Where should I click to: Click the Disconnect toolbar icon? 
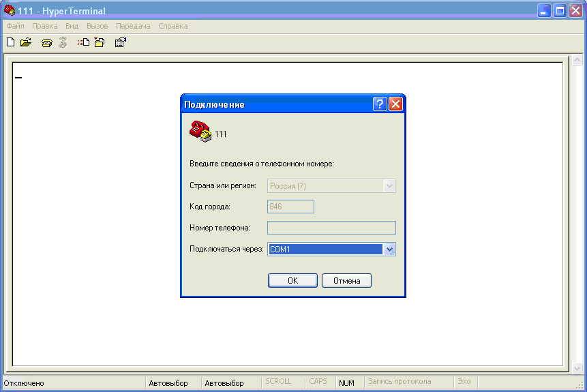coord(63,42)
